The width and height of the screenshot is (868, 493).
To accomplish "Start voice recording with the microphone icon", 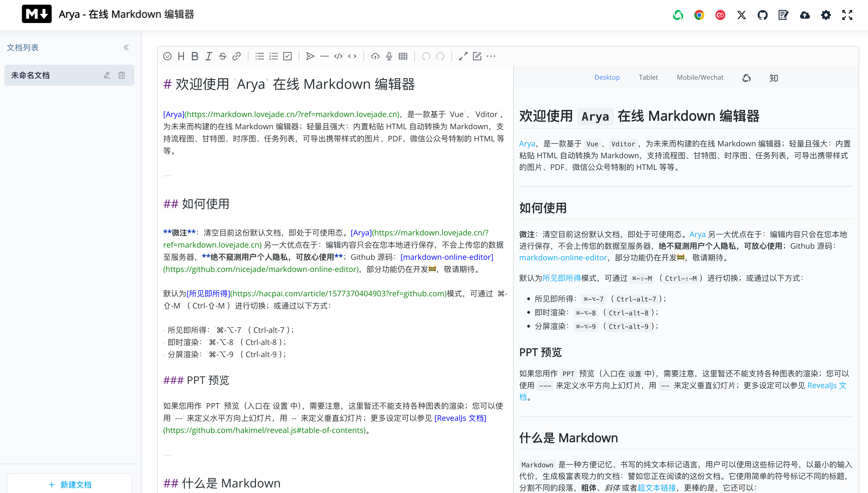I will tap(389, 56).
